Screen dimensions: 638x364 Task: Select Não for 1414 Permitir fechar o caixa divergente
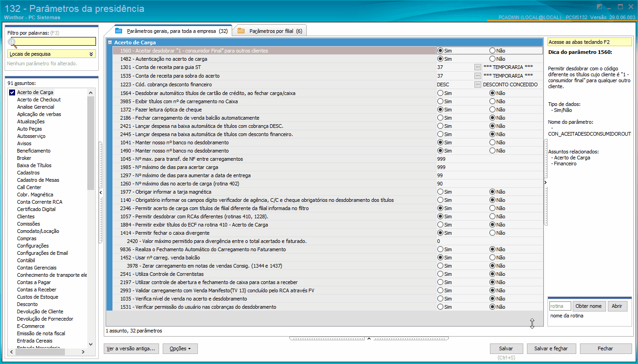point(492,233)
